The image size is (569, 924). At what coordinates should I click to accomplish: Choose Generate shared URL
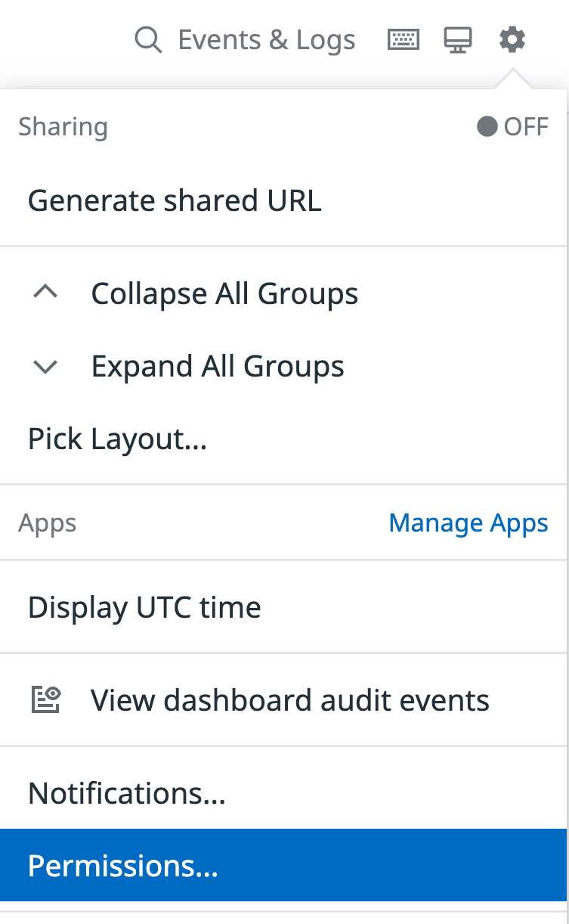click(175, 200)
